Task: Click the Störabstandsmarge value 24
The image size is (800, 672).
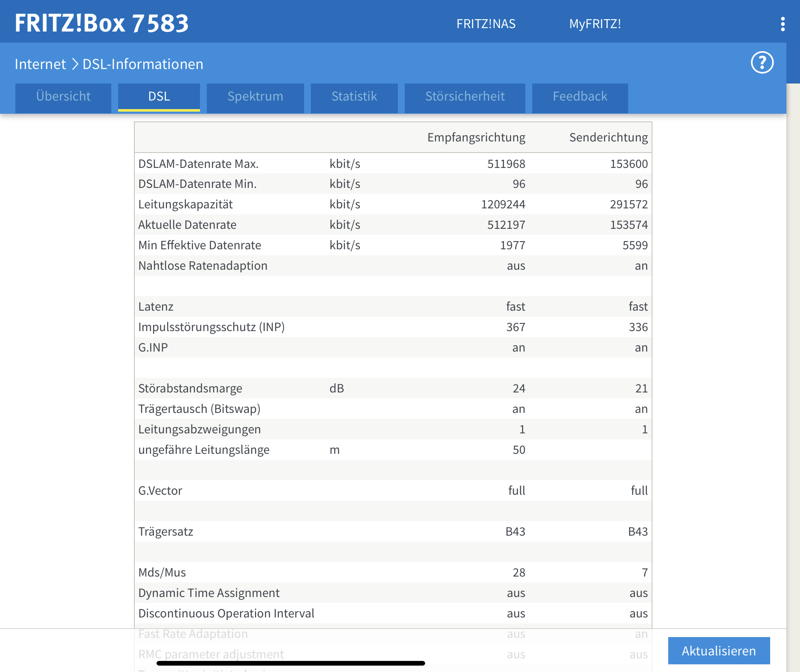Action: [519, 388]
